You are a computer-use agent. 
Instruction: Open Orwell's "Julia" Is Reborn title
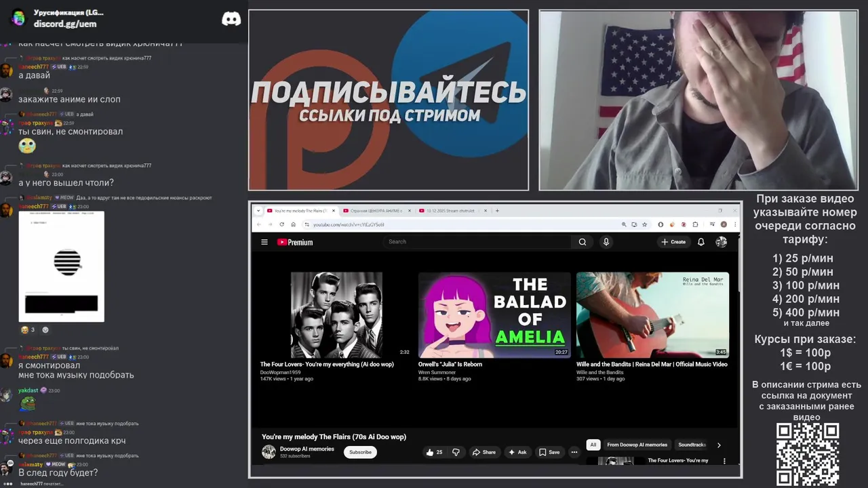click(450, 365)
